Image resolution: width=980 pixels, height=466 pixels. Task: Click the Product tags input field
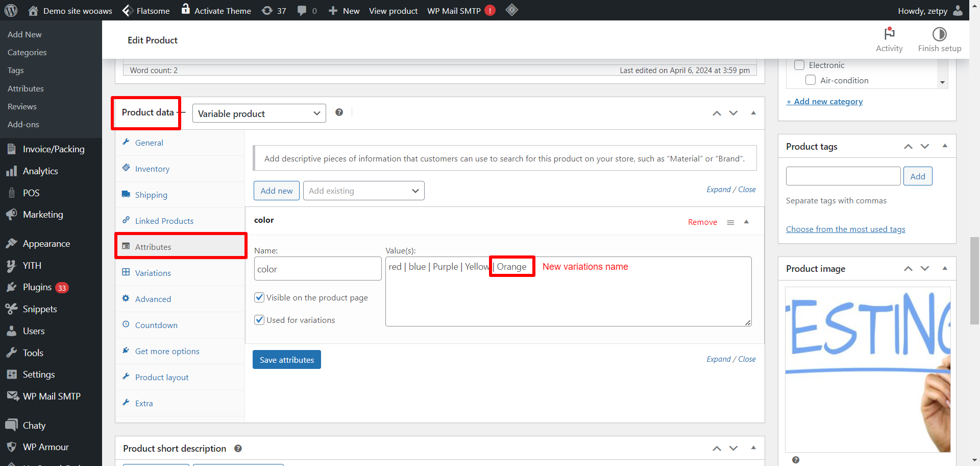(843, 176)
